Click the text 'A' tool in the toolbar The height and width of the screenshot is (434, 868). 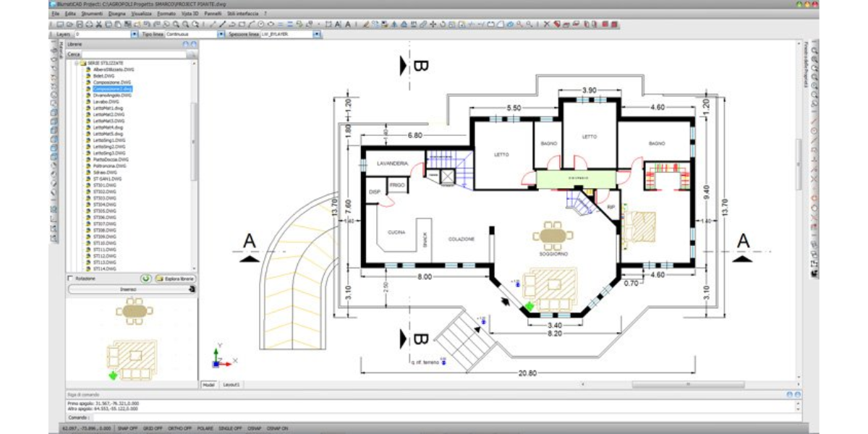(347, 25)
